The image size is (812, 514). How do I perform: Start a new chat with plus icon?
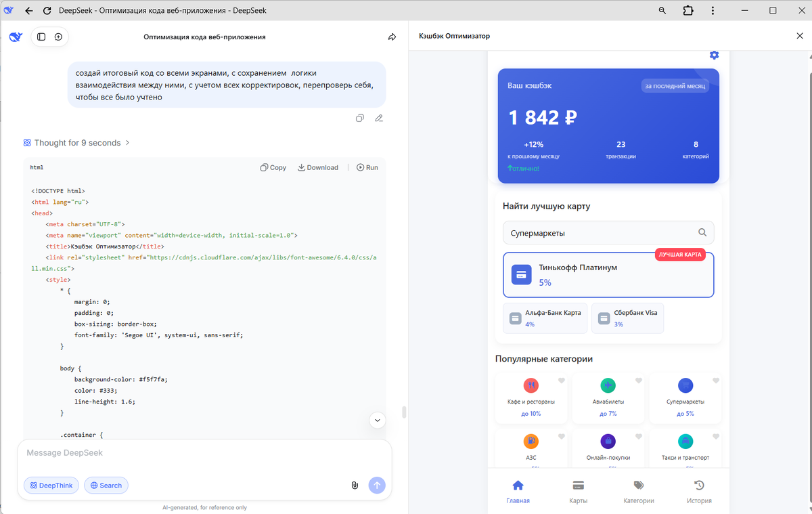[x=58, y=37]
